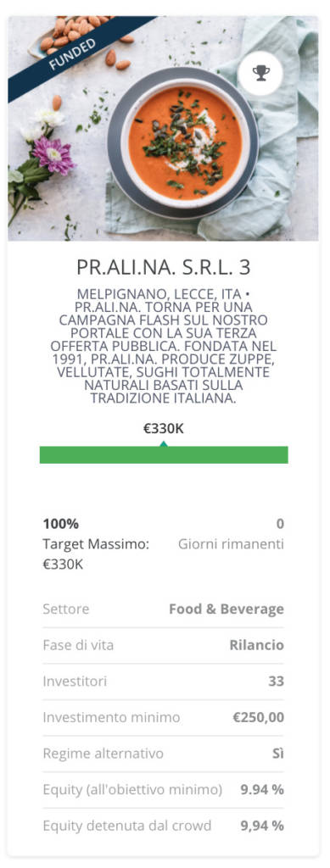Click the €330K amount above the progress bar
Viewport: 330px width, 868px height.
(164, 428)
